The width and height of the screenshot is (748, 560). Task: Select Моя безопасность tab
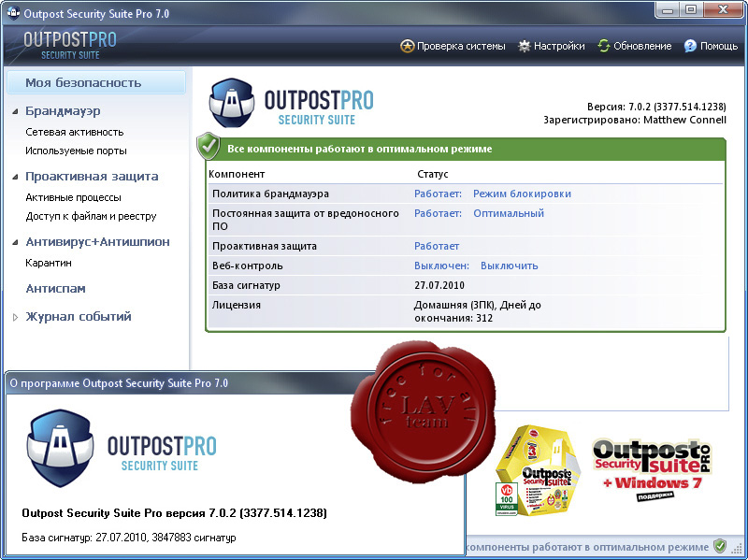pyautogui.click(x=96, y=82)
